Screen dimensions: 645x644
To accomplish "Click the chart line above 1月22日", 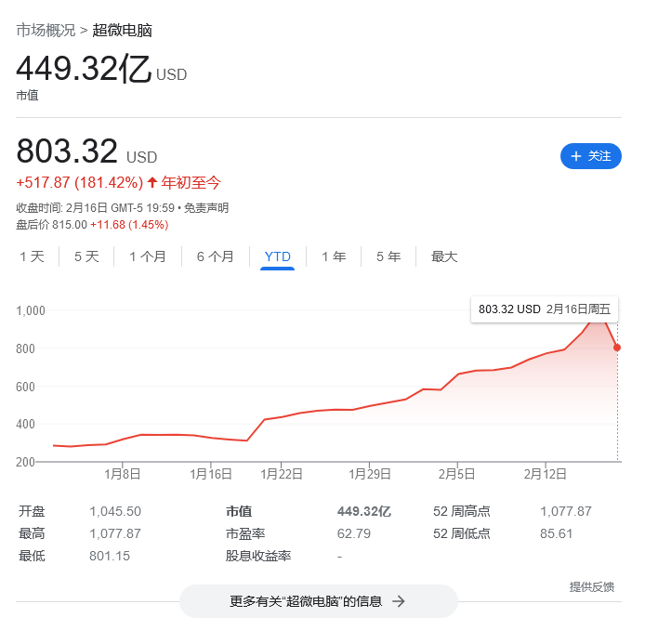I will pyautogui.click(x=282, y=416).
